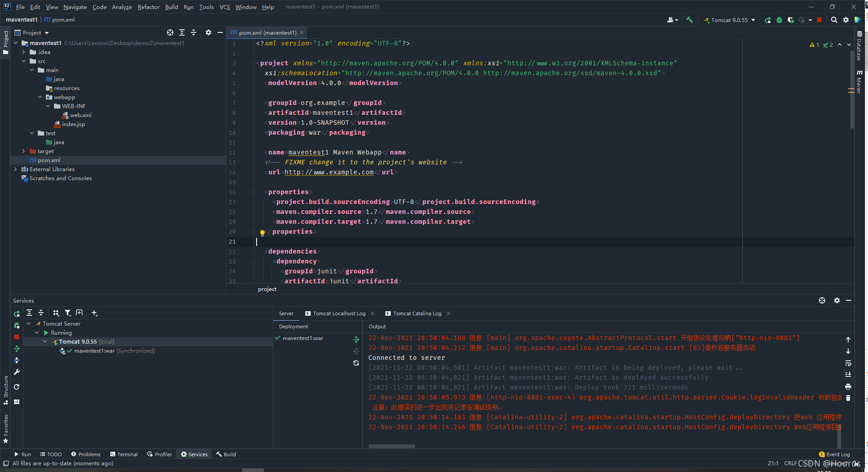
Task: Select opened file in Project view (locate icon)
Action: 170,32
